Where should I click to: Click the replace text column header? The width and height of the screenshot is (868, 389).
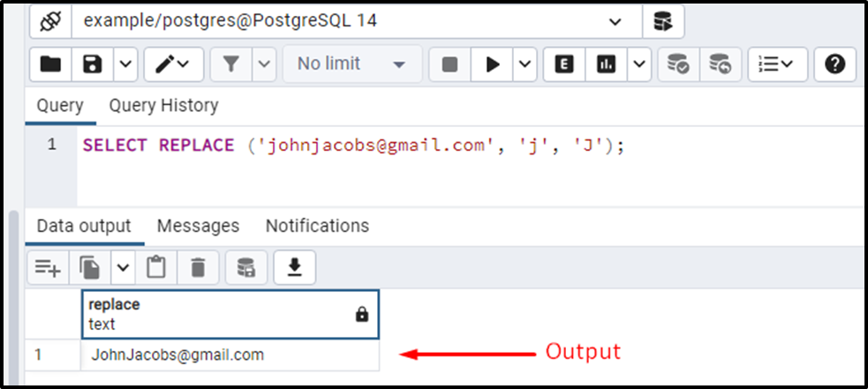(x=230, y=314)
